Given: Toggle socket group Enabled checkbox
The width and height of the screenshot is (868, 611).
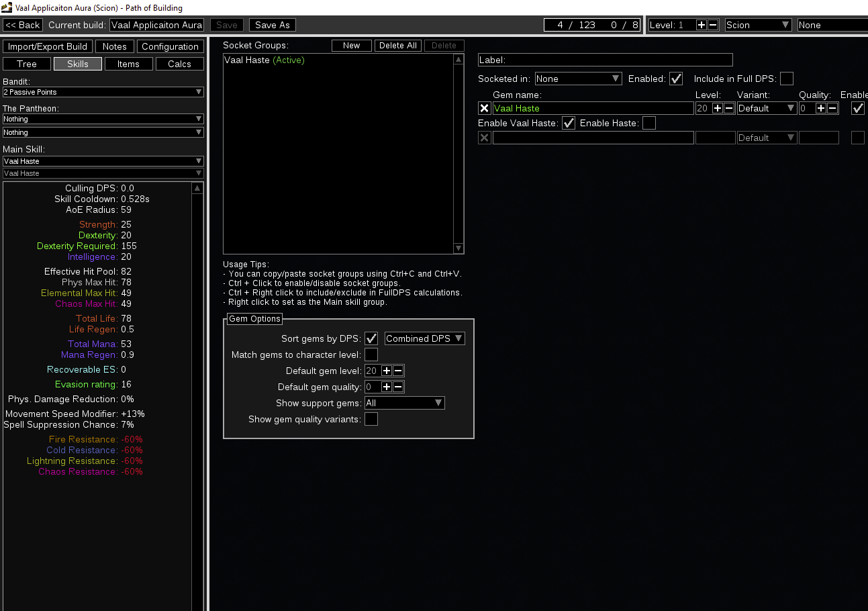Looking at the screenshot, I should (x=676, y=79).
